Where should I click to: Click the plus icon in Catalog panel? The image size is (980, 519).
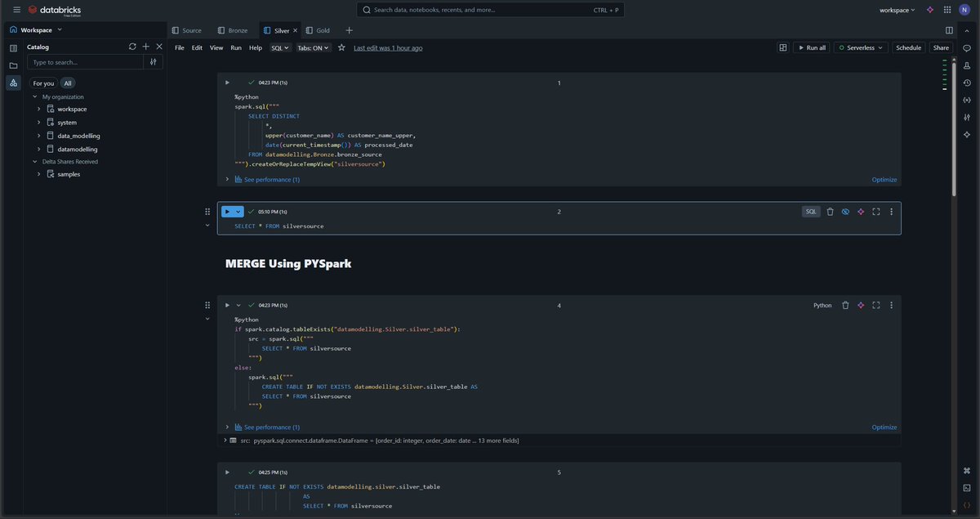tap(145, 47)
